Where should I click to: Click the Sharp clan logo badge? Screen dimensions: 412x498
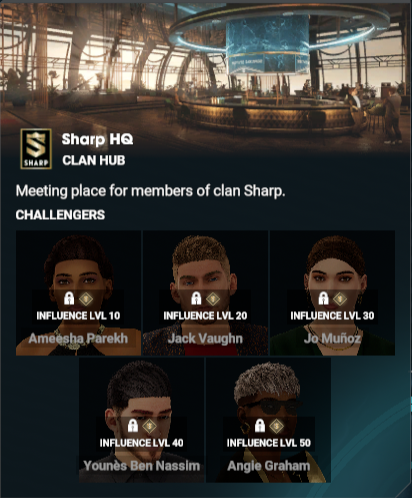[x=36, y=149]
